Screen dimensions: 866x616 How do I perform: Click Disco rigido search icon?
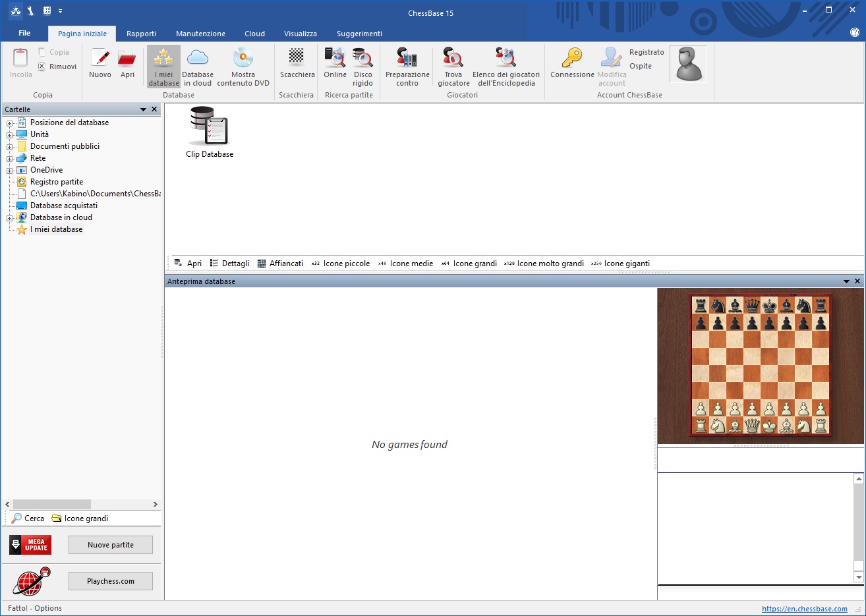362,58
